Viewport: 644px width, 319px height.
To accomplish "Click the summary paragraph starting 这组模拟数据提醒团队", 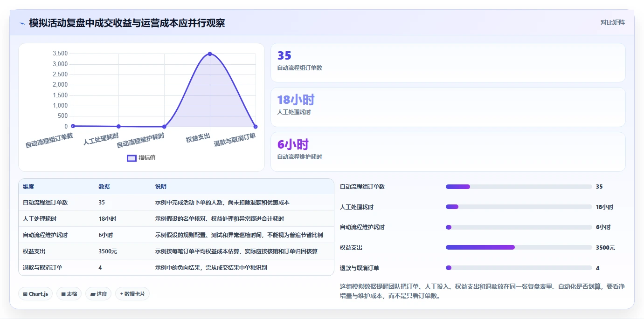I will 482,291.
